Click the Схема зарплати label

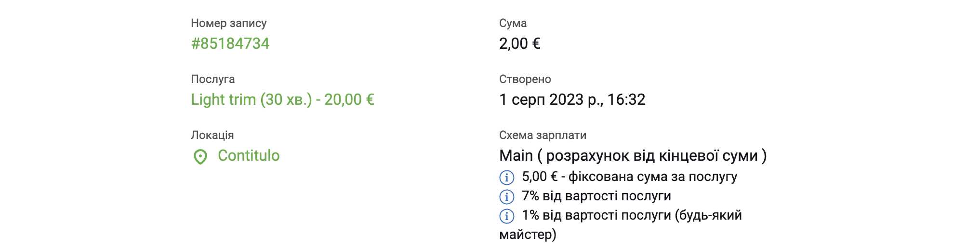[x=543, y=135]
